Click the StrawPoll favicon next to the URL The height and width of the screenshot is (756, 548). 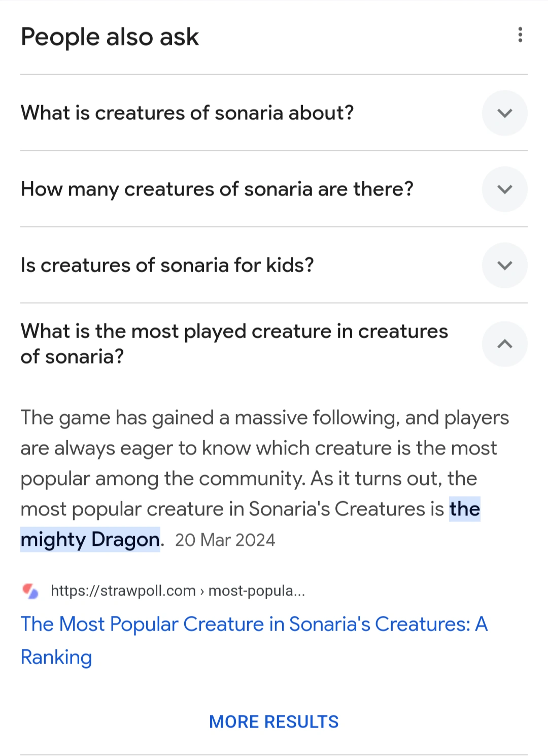pos(29,590)
